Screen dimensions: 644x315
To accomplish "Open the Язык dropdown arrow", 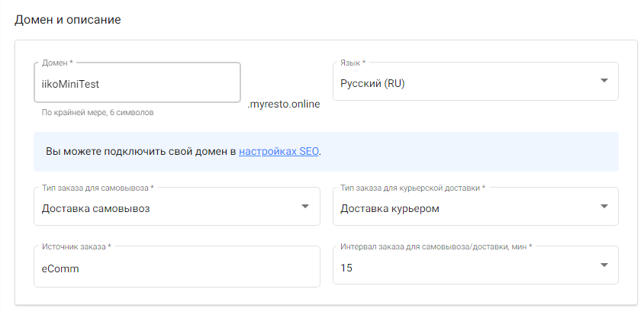I will point(604,81).
